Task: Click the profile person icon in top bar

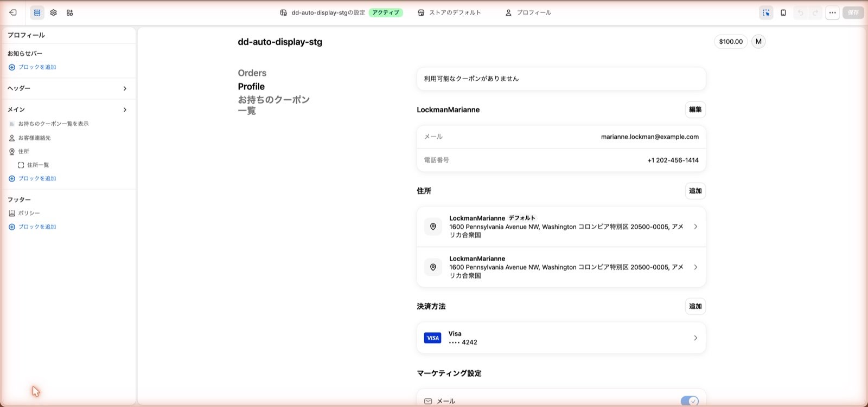Action: tap(508, 12)
